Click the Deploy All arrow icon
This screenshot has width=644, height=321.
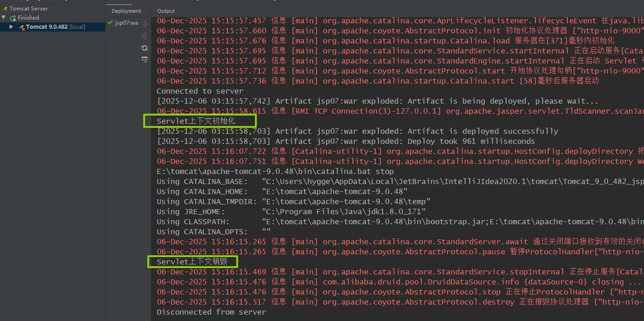coord(145,24)
